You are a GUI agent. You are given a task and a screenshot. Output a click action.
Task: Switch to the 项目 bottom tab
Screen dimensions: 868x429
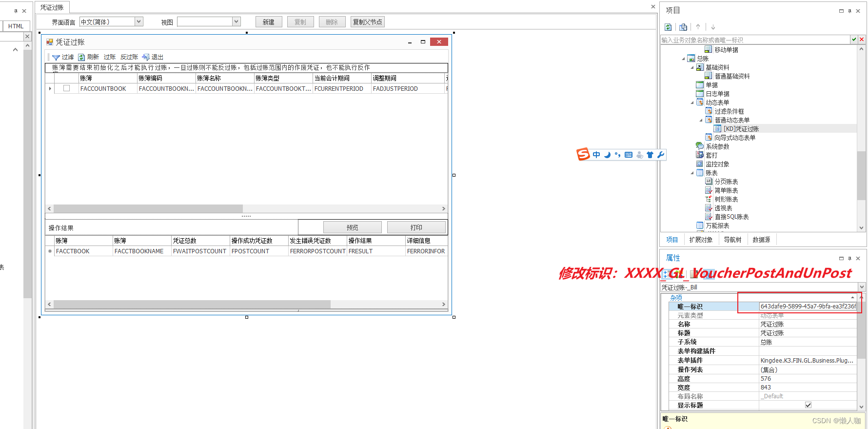click(x=672, y=240)
